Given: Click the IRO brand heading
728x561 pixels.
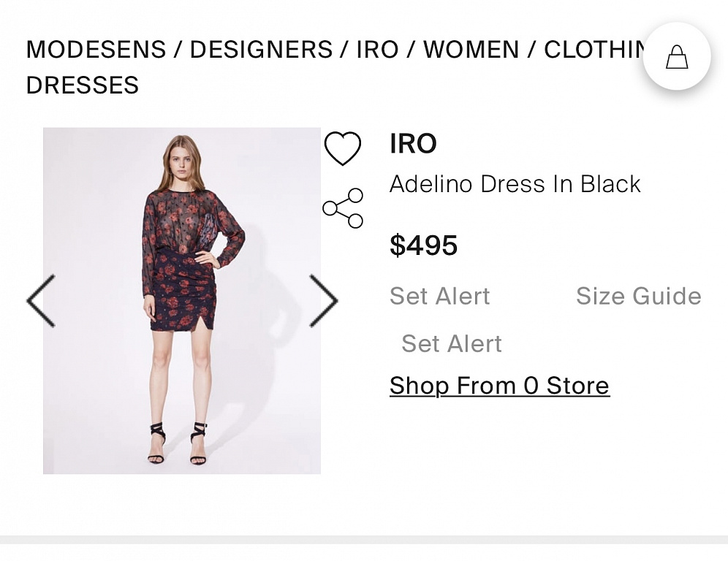Looking at the screenshot, I should click(x=413, y=144).
